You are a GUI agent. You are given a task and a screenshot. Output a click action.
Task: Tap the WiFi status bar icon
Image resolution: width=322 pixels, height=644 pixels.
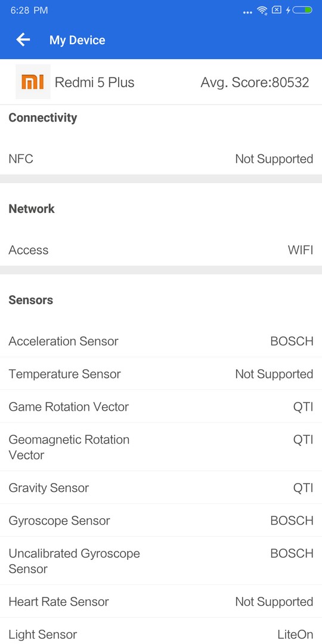262,10
